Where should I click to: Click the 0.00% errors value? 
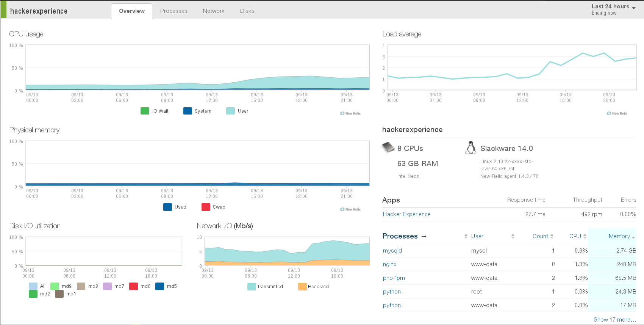click(x=628, y=214)
